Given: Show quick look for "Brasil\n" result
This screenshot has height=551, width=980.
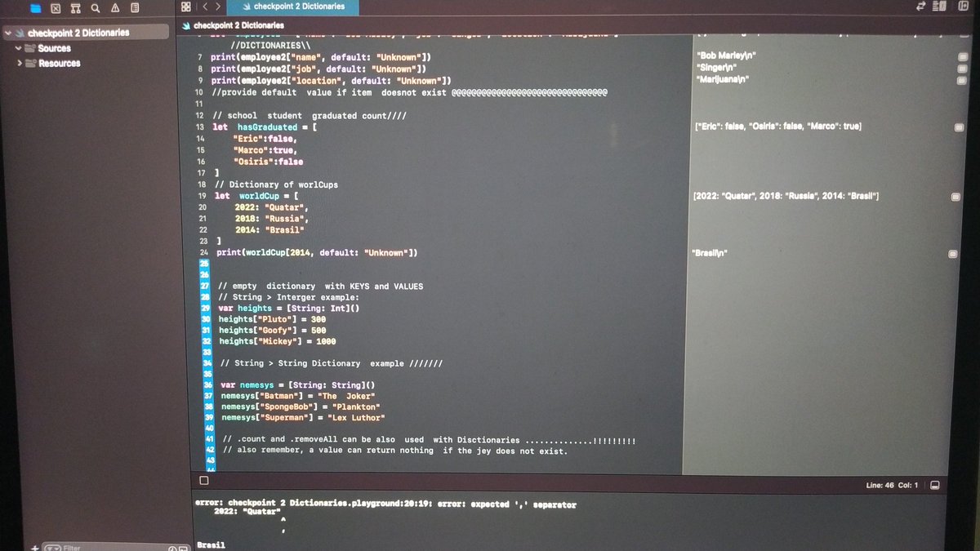Looking at the screenshot, I should pos(953,255).
